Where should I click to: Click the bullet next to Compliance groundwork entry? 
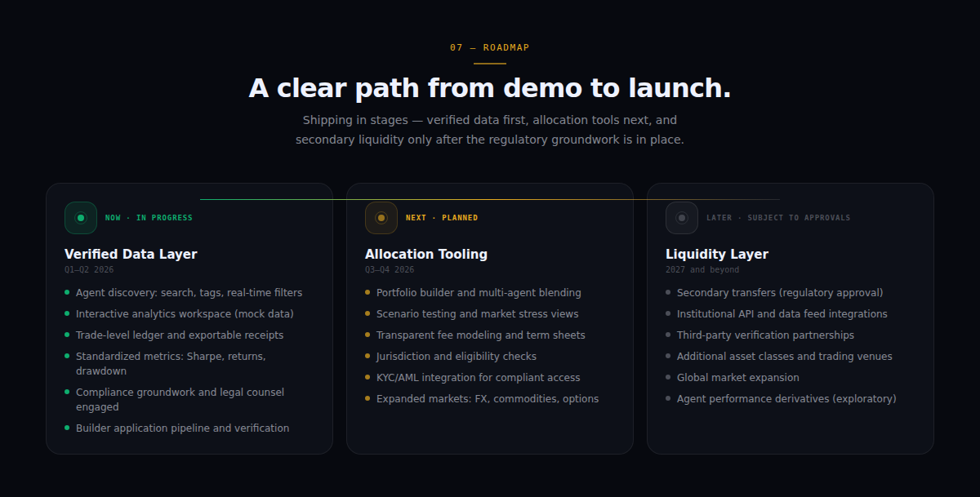[x=67, y=393]
